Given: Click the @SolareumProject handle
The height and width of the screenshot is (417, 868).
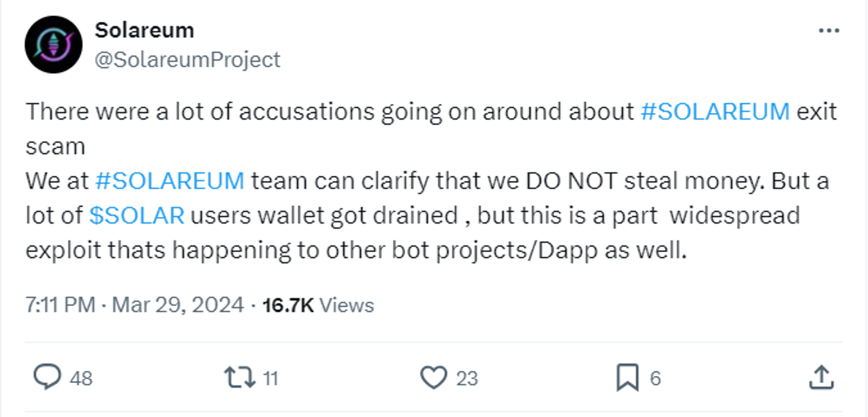Looking at the screenshot, I should click(x=187, y=60).
